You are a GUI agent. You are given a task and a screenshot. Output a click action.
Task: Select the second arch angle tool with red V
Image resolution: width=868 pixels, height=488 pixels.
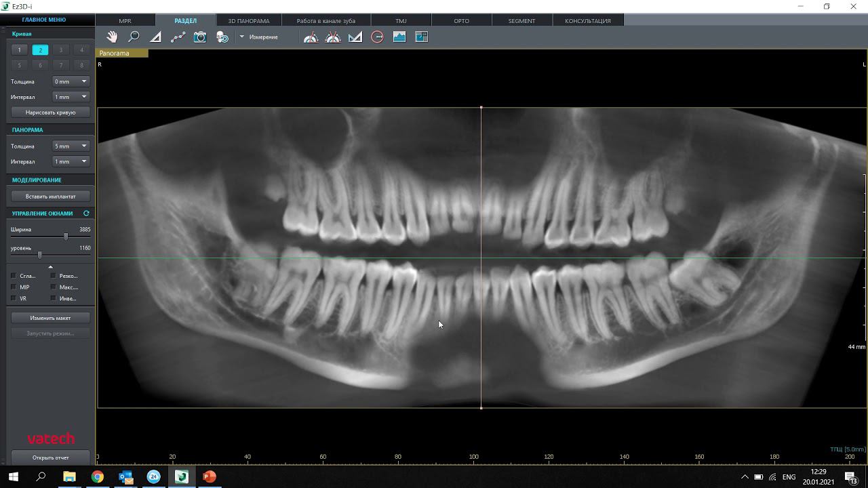pyautogui.click(x=333, y=37)
